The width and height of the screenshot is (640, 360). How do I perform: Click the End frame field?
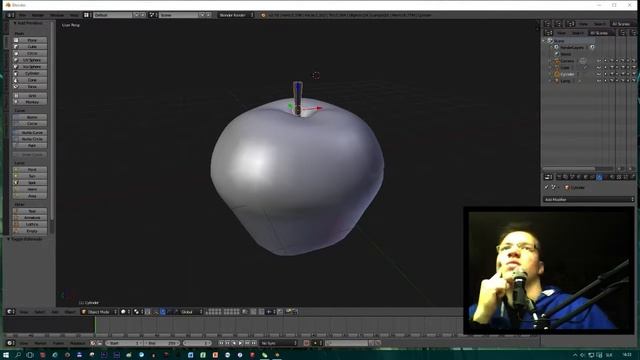coord(162,343)
